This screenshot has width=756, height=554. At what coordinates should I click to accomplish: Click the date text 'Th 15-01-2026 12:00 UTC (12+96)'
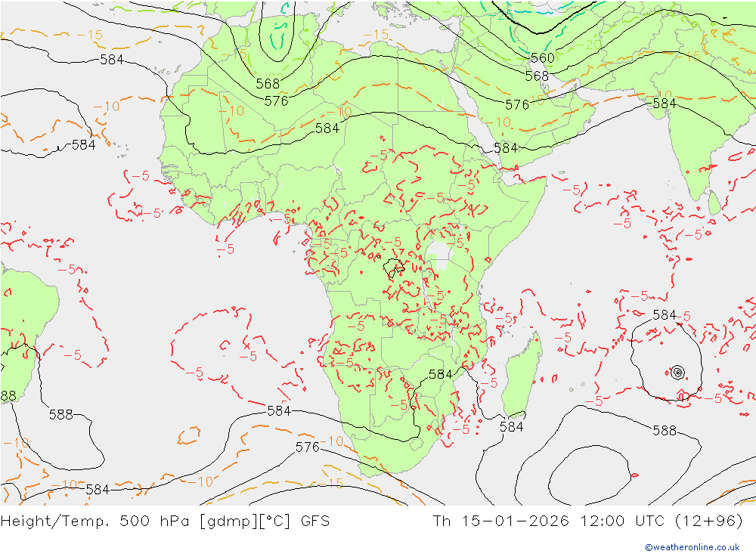tap(587, 521)
